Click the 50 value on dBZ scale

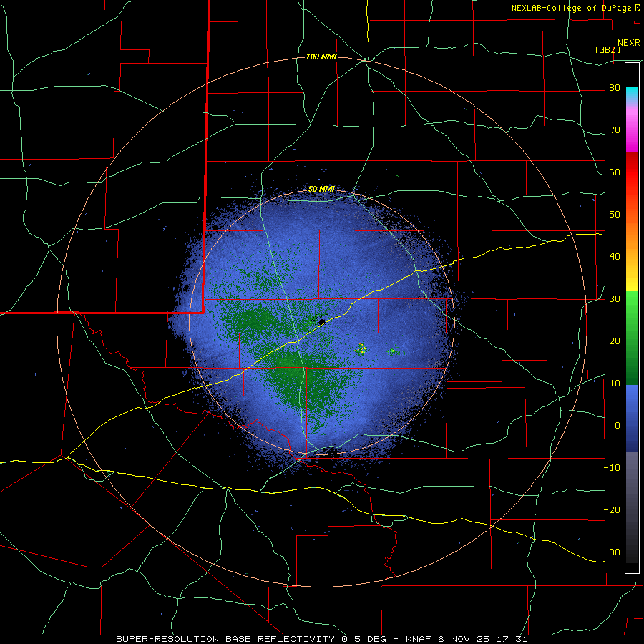pyautogui.click(x=615, y=215)
